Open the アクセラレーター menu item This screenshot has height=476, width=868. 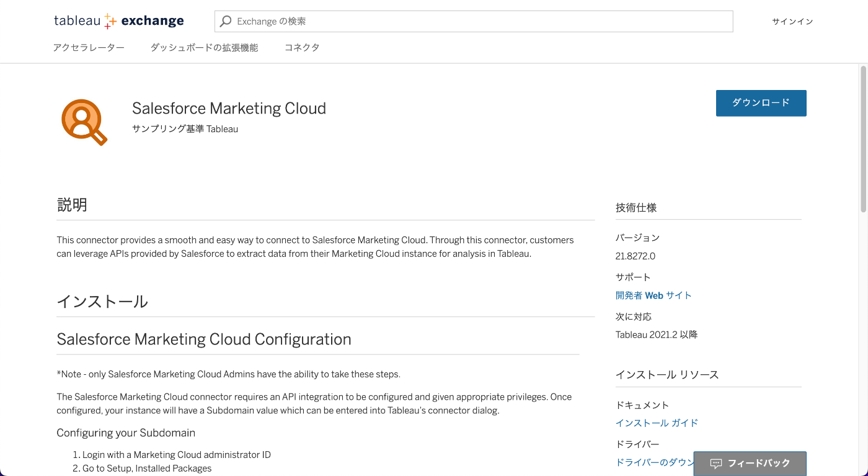pyautogui.click(x=89, y=47)
